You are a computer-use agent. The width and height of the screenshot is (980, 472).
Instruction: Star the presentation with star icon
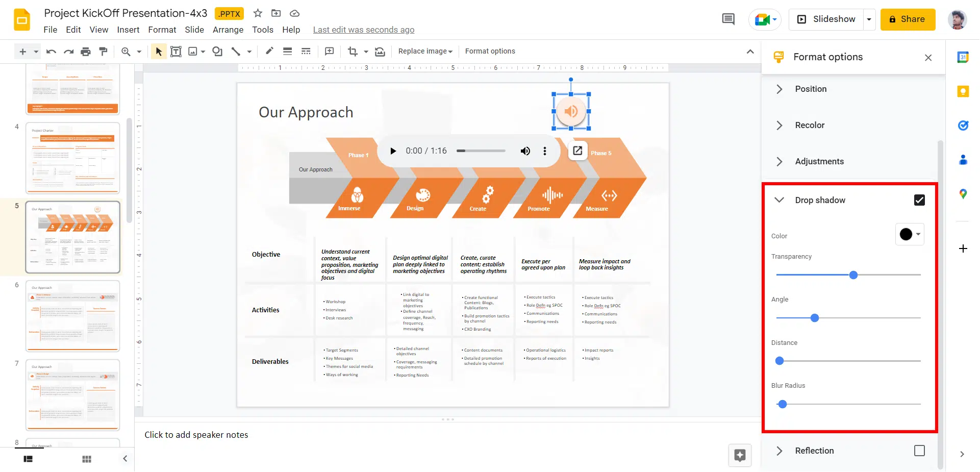coord(258,13)
